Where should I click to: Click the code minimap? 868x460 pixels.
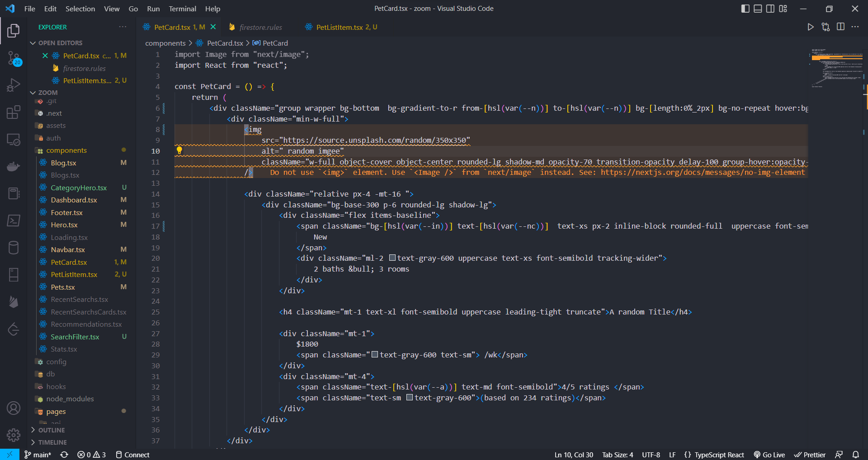tap(836, 68)
